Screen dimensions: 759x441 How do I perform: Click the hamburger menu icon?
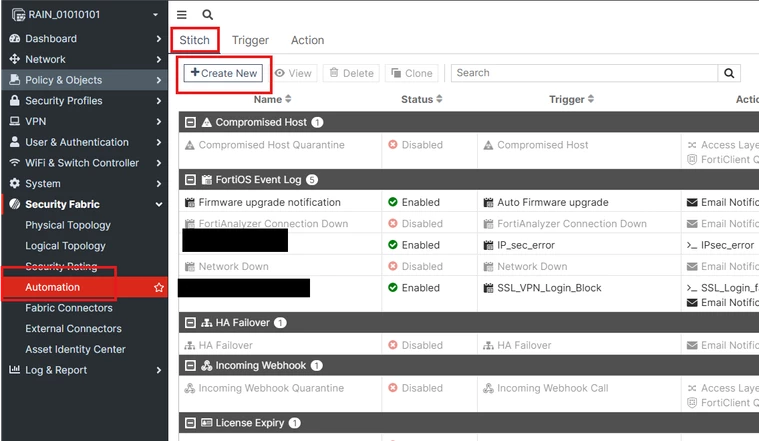pos(182,15)
